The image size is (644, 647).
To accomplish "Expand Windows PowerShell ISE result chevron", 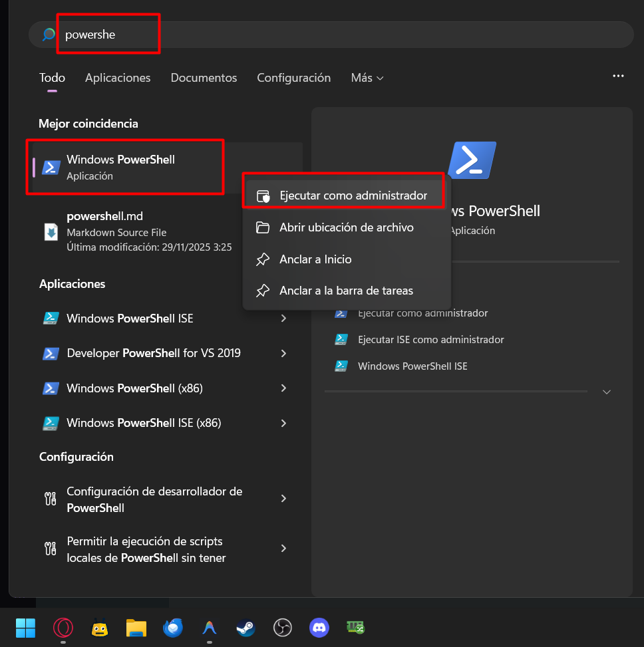I will click(x=283, y=319).
